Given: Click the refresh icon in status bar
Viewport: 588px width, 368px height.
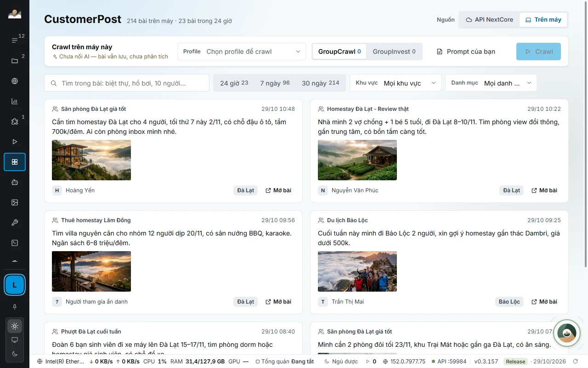Looking at the screenshot, I should tap(576, 362).
